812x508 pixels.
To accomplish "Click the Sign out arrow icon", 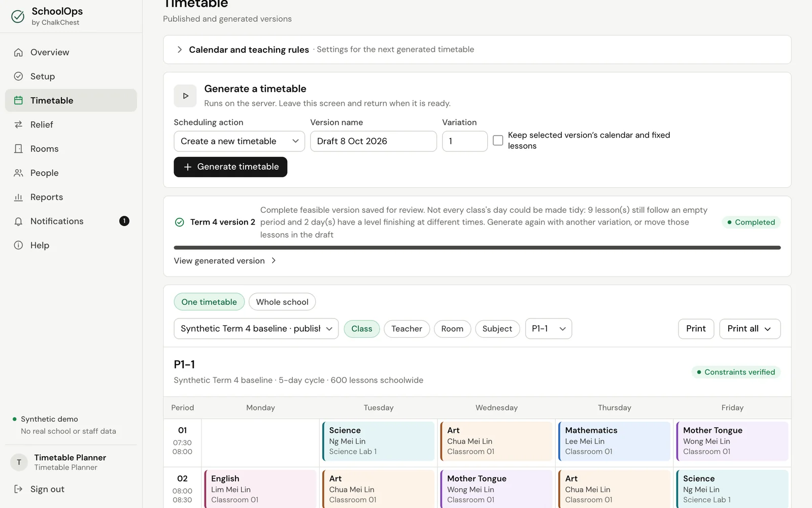I will click(x=18, y=489).
